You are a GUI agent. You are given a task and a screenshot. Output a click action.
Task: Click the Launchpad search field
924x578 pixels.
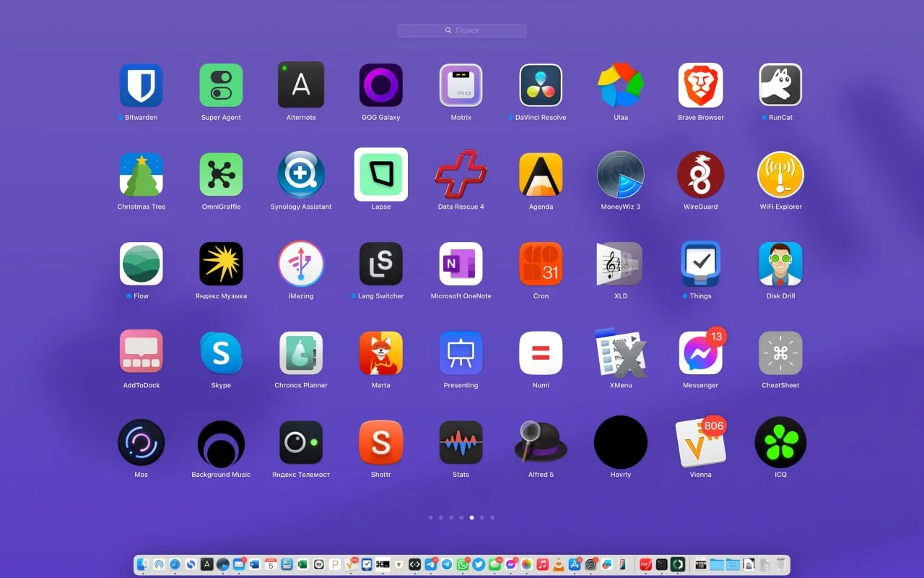click(x=462, y=30)
